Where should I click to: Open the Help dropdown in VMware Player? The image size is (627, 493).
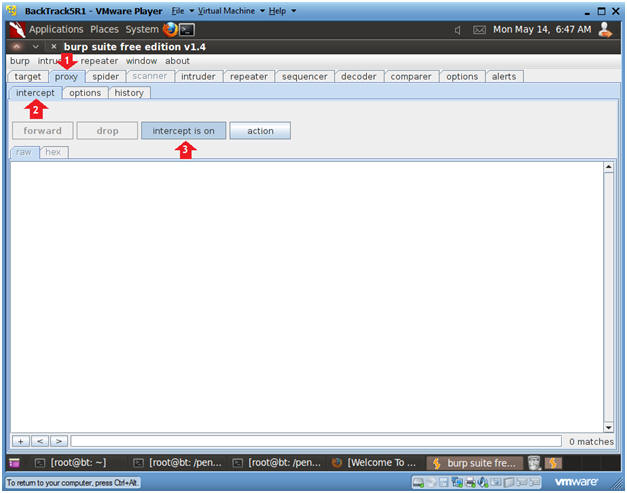coord(282,11)
